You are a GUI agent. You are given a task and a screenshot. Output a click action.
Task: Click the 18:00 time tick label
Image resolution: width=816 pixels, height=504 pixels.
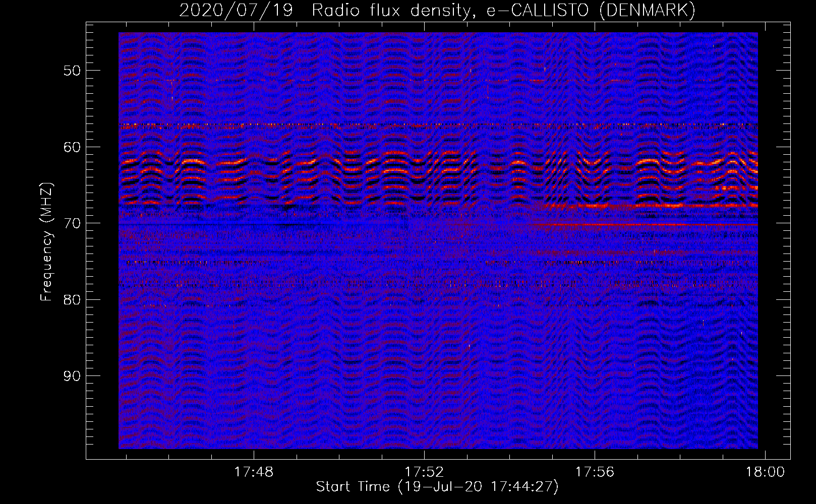point(766,472)
